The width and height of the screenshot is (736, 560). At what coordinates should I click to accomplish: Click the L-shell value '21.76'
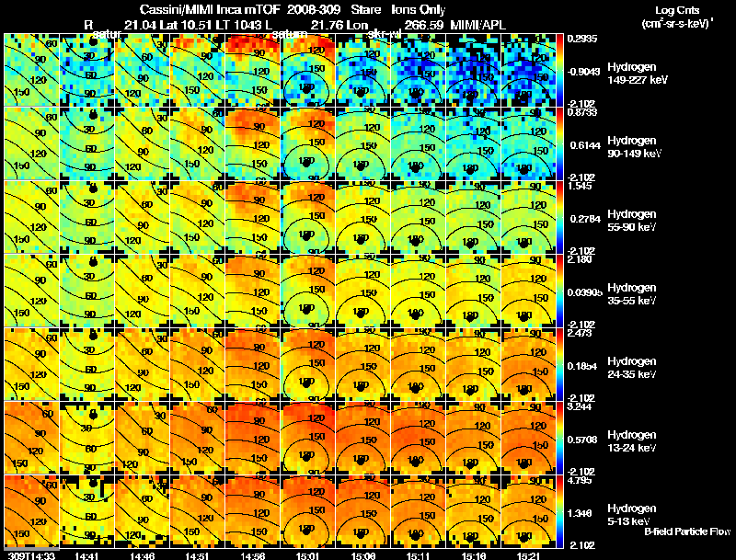[x=328, y=25]
